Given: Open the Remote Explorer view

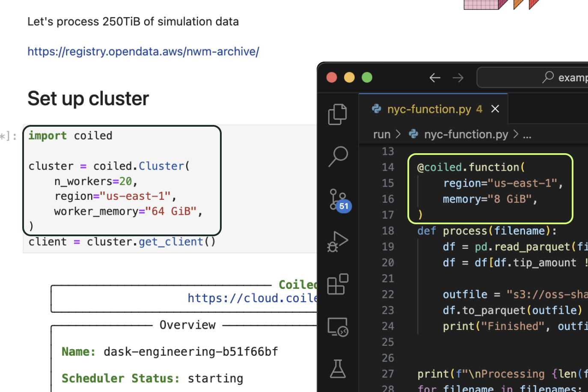Looking at the screenshot, I should point(338,327).
